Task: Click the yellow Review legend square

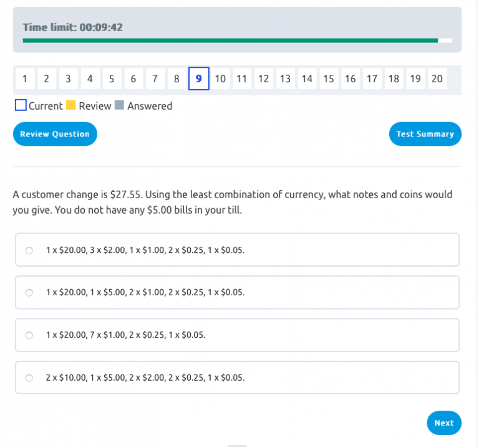Action: (71, 106)
